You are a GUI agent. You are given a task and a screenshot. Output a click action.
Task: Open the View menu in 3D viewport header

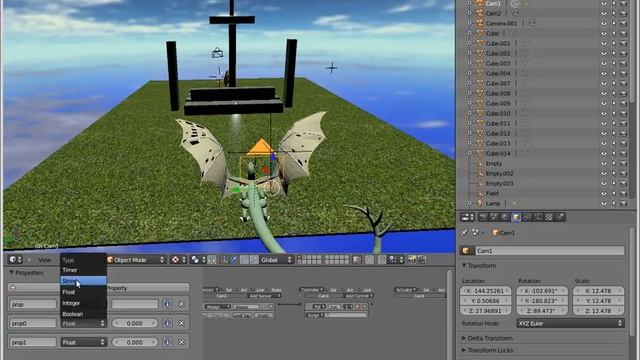[44, 260]
